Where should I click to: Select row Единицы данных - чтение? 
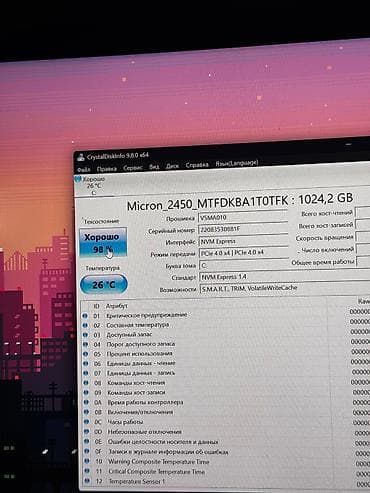[226, 363]
